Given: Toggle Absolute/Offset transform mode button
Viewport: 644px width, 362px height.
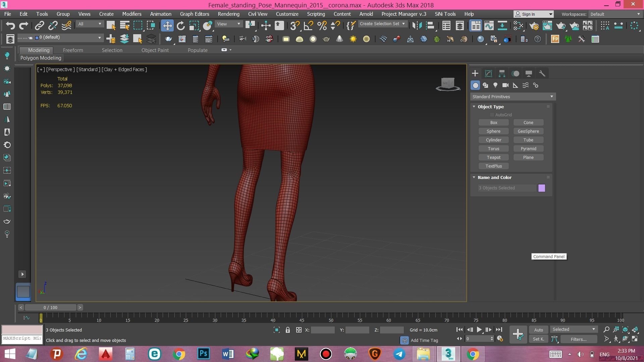Looking at the screenshot, I should tap(299, 330).
